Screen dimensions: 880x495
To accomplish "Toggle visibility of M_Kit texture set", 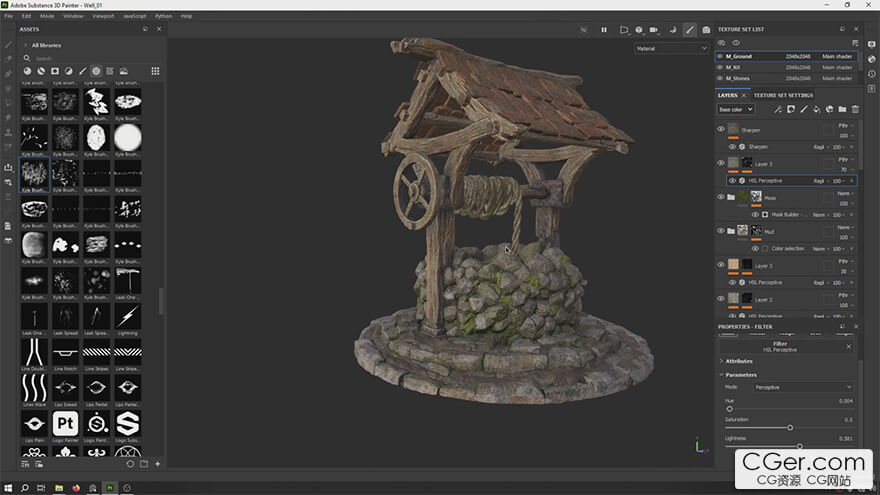I will point(720,67).
